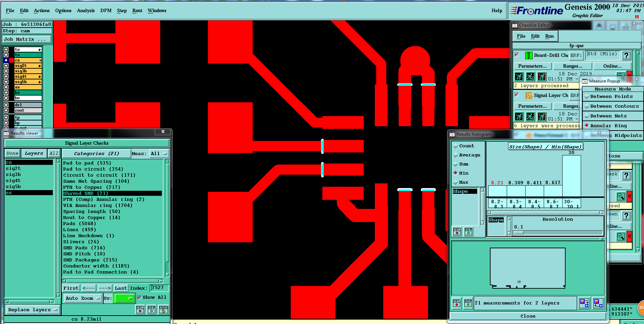The width and height of the screenshot is (644, 324).
Task: Open the green Sv color dropdown
Action: point(124,298)
